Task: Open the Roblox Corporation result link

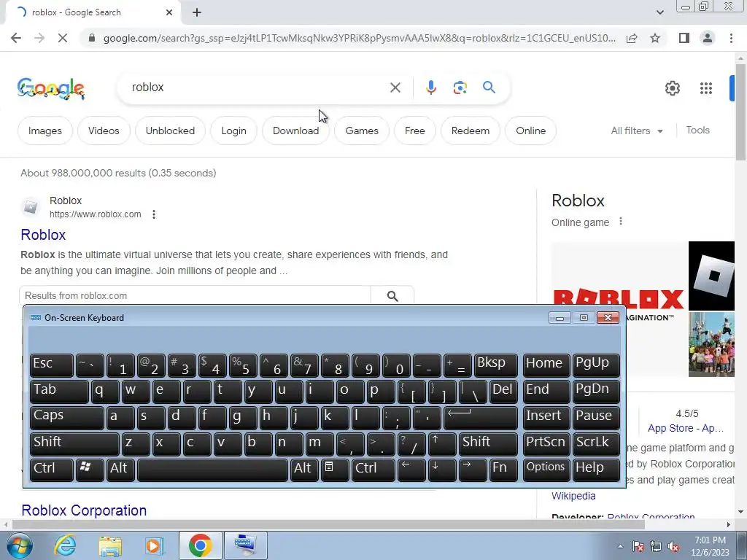Action: (84, 510)
